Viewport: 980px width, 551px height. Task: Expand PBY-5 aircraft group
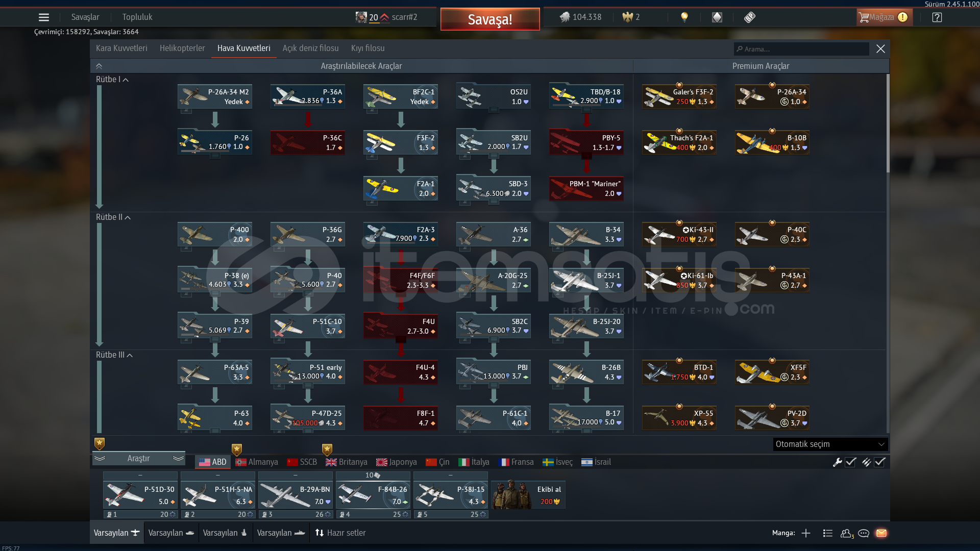point(586,142)
